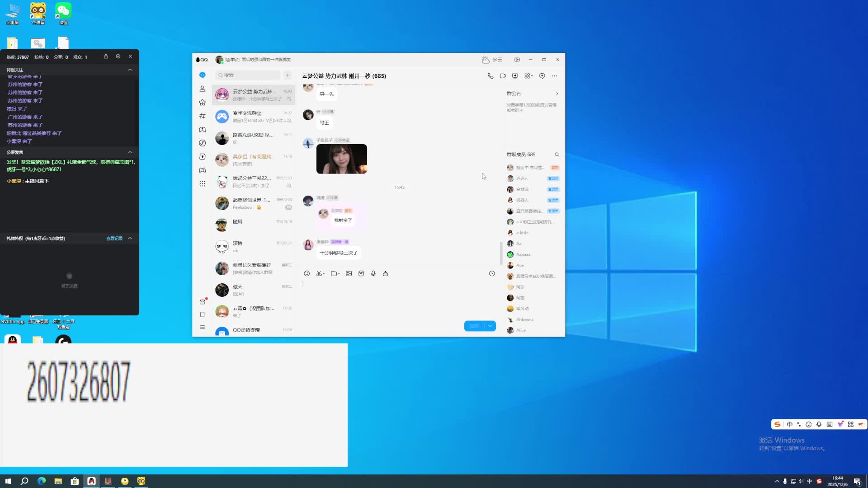Screen dimensions: 868x488
Task: Open the Contacts tab in QQ sidebar
Action: coord(203,89)
